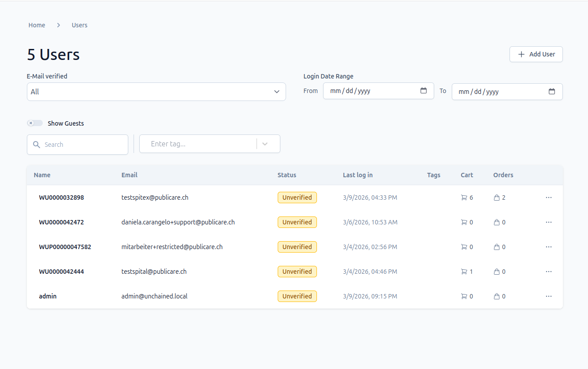Click the Orders column header

tap(503, 175)
